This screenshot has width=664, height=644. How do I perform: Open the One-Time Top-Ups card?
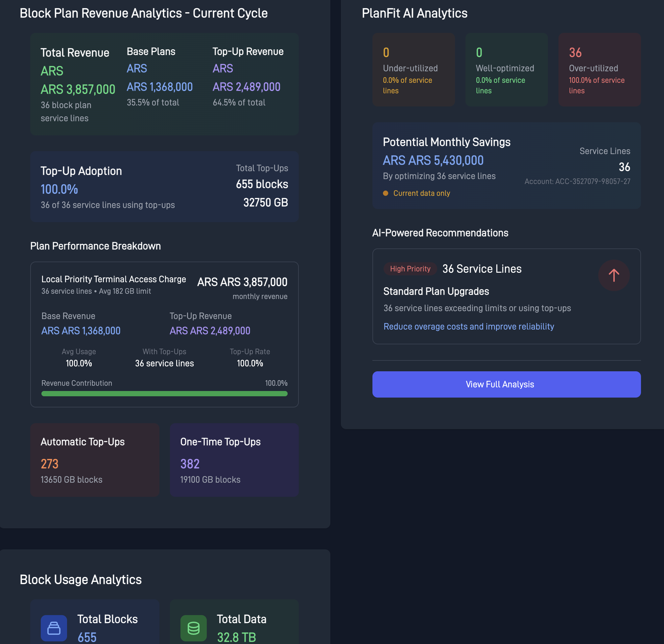234,459
